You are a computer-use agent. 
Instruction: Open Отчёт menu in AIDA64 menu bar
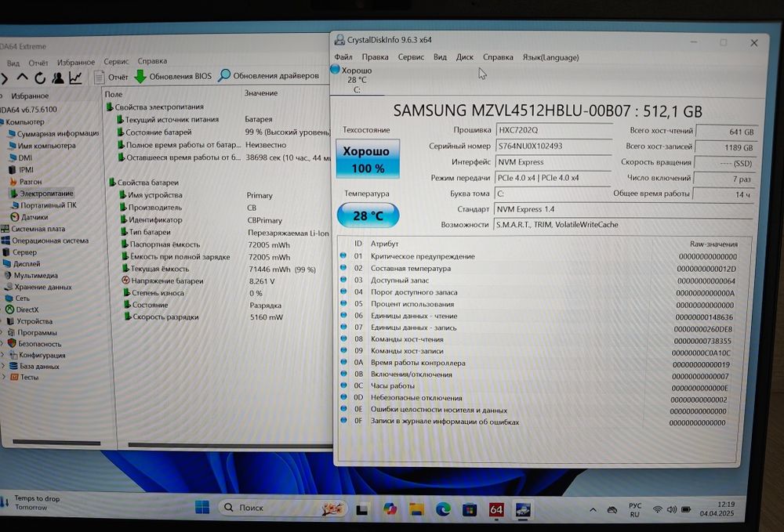[38, 63]
